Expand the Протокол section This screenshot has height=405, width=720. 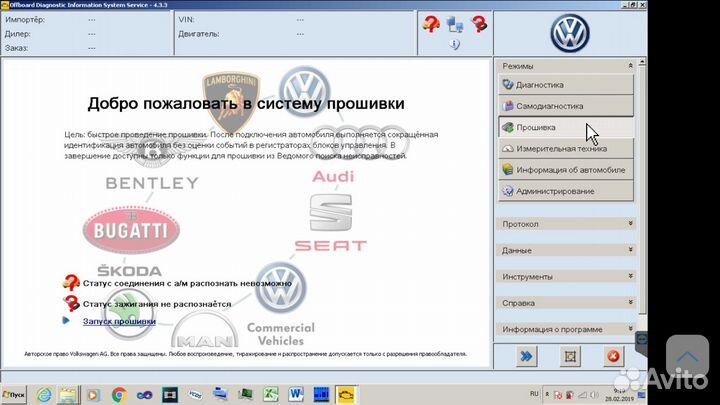630,224
